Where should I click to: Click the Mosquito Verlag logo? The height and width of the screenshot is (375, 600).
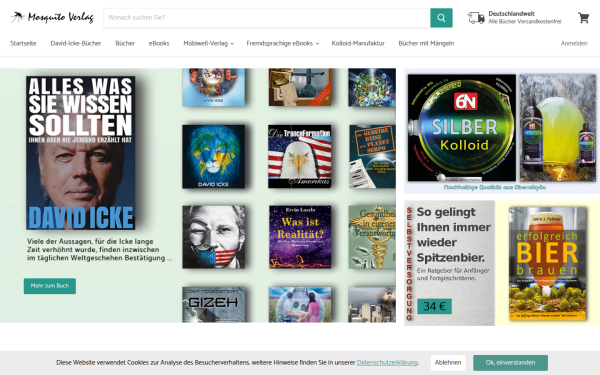point(52,18)
